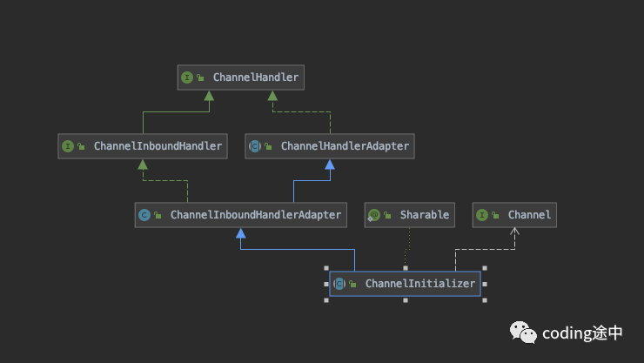The width and height of the screenshot is (644, 363).
Task: Click the ChannelHandler interface icon
Action: pyautogui.click(x=187, y=77)
